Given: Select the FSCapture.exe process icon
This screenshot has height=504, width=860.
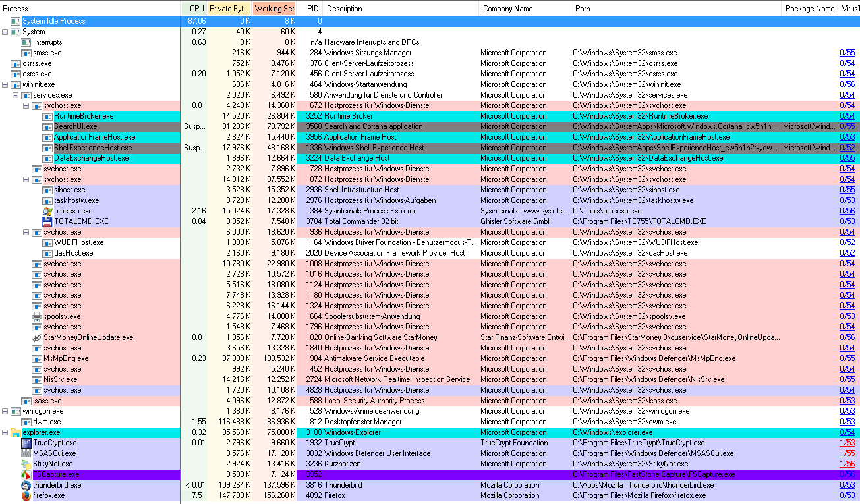Looking at the screenshot, I should (x=26, y=474).
